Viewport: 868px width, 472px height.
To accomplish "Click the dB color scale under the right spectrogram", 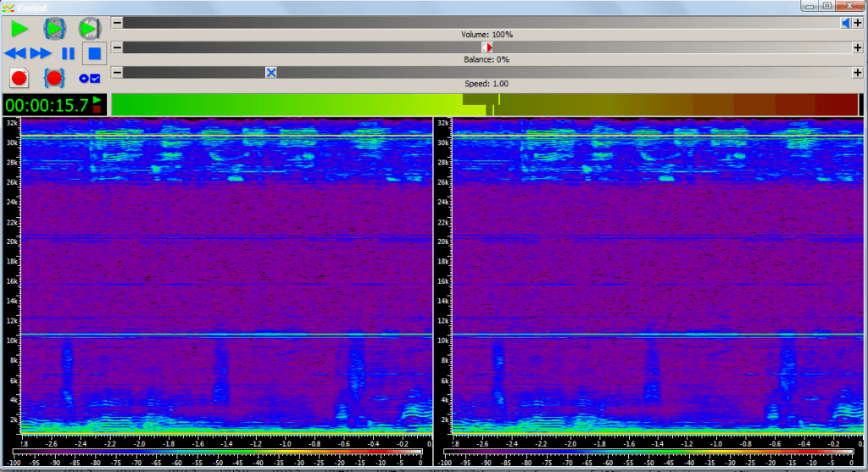I will tap(648, 457).
